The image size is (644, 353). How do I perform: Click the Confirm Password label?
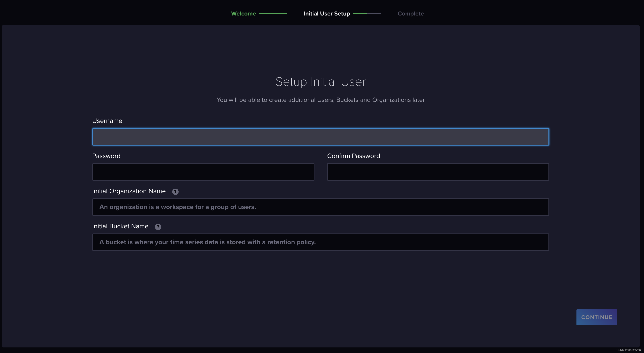354,156
